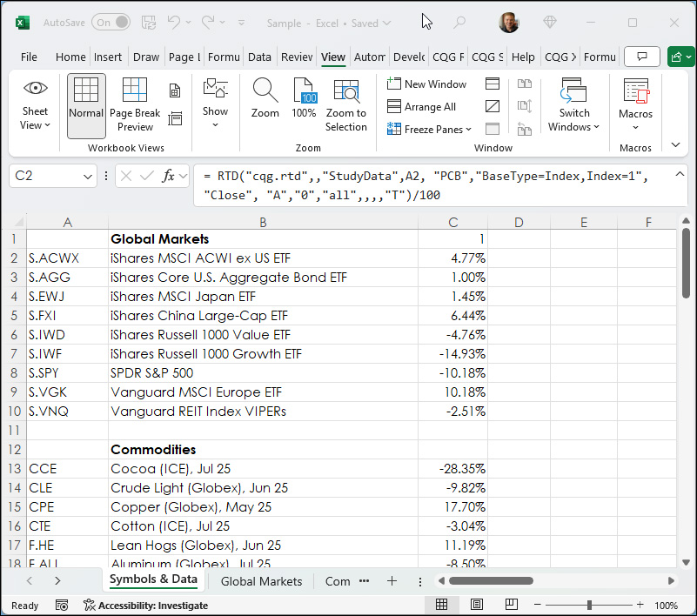Viewport: 697px width, 616px height.
Task: Show more sheet tabs via the ellipsis
Action: pos(364,581)
